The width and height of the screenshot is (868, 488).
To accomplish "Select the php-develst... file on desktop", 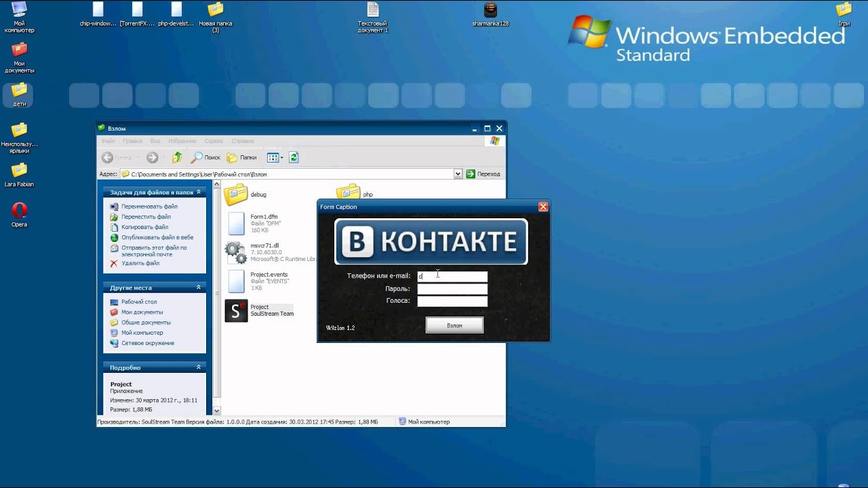I will pos(176,15).
